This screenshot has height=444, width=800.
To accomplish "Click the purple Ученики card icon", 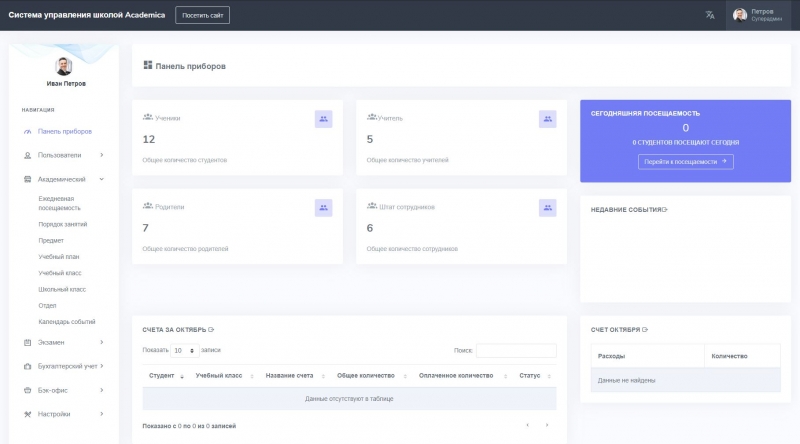I will (x=323, y=119).
